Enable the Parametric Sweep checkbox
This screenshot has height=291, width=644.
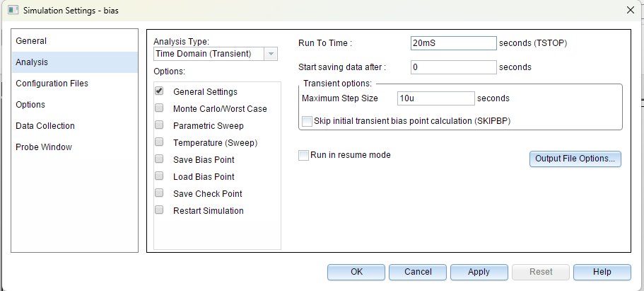coord(159,125)
